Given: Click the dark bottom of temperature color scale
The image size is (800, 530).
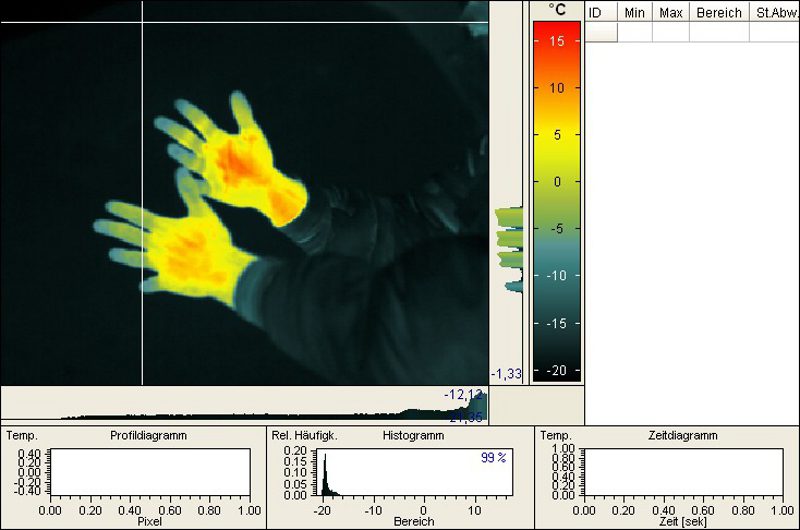Looking at the screenshot, I should [556, 365].
